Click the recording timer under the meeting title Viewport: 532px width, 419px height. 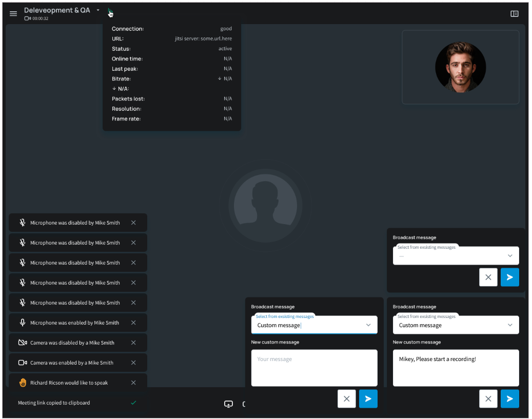[36, 19]
